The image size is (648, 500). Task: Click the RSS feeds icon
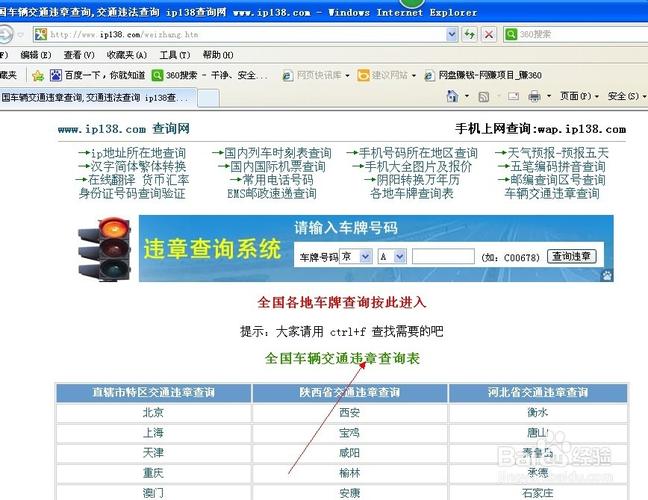tap(484, 97)
